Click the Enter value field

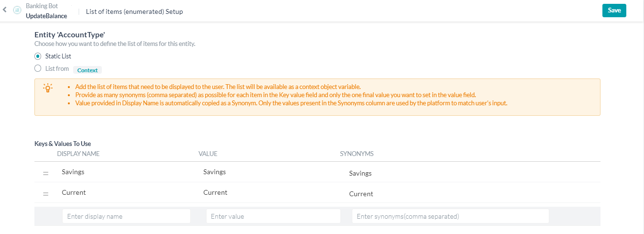pyautogui.click(x=273, y=216)
